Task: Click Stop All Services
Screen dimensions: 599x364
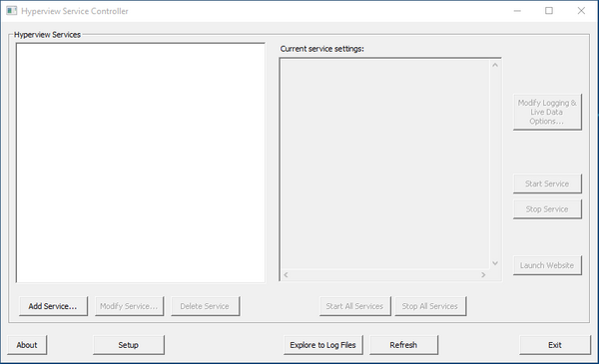Action: coord(430,306)
